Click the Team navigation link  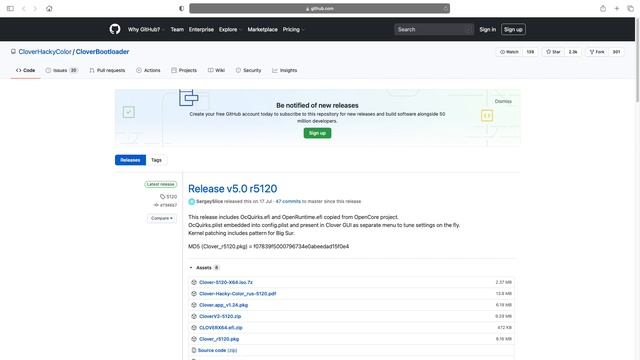177,29
